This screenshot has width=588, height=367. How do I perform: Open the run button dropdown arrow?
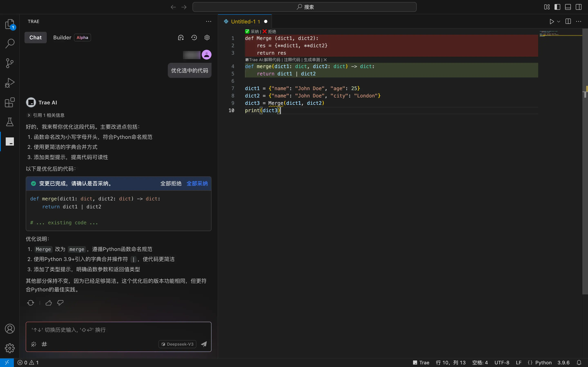pos(559,22)
